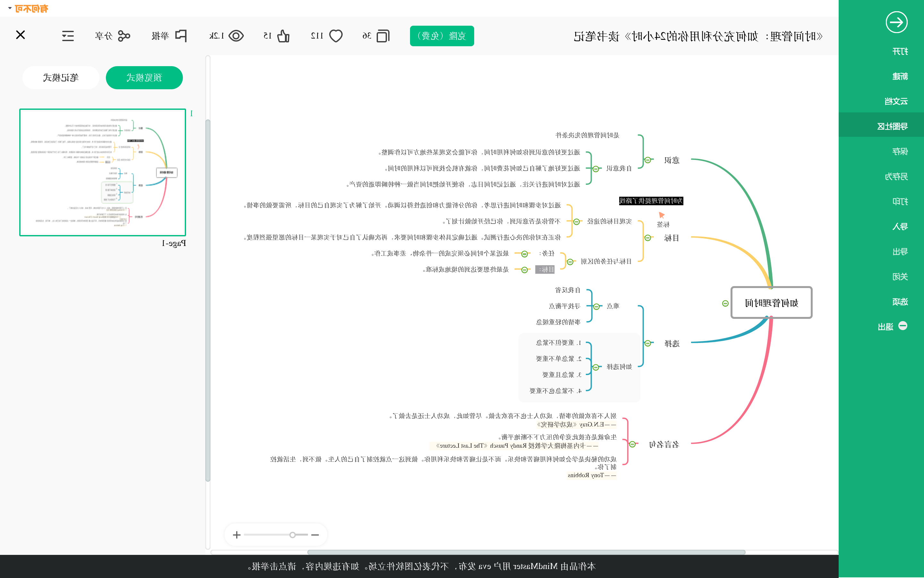Select 打印 (Print) in the sidebar
924x578 pixels.
900,201
